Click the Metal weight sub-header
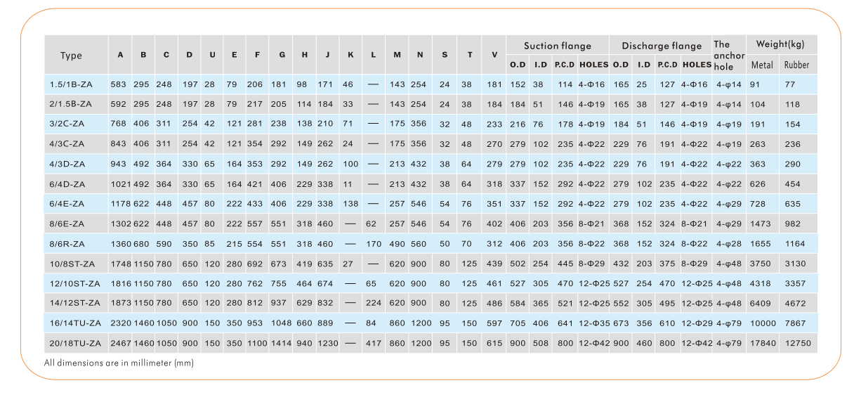868x395 pixels. 762,65
